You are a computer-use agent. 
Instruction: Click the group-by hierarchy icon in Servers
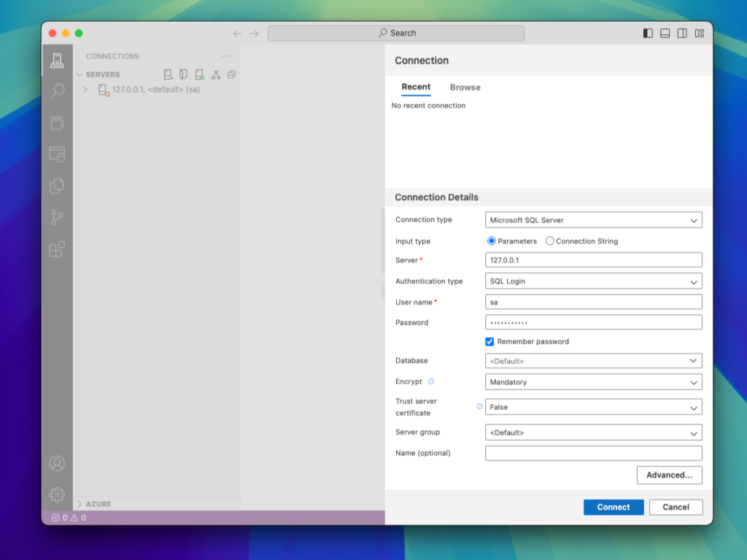click(x=216, y=75)
